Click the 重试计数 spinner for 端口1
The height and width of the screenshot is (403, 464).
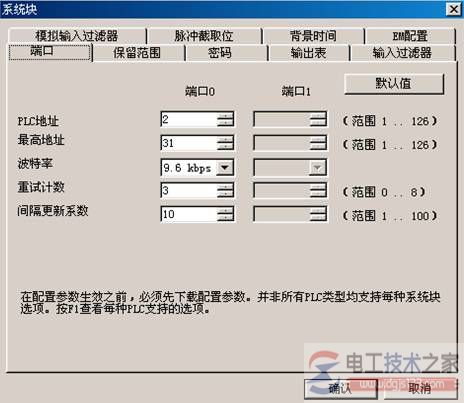[318, 190]
